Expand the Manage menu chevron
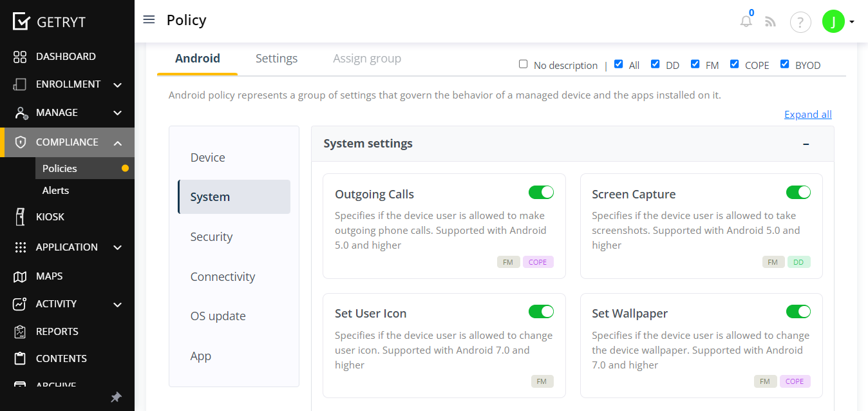 118,113
